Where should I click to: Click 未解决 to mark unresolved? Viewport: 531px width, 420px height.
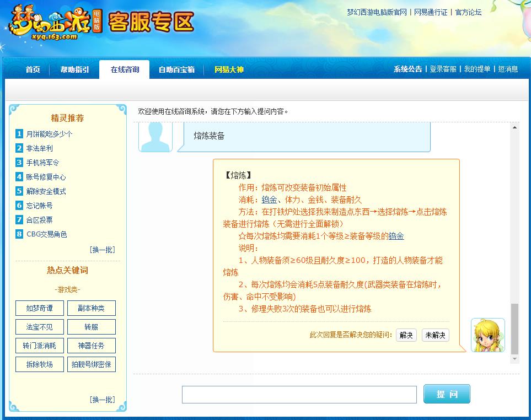pyautogui.click(x=435, y=335)
